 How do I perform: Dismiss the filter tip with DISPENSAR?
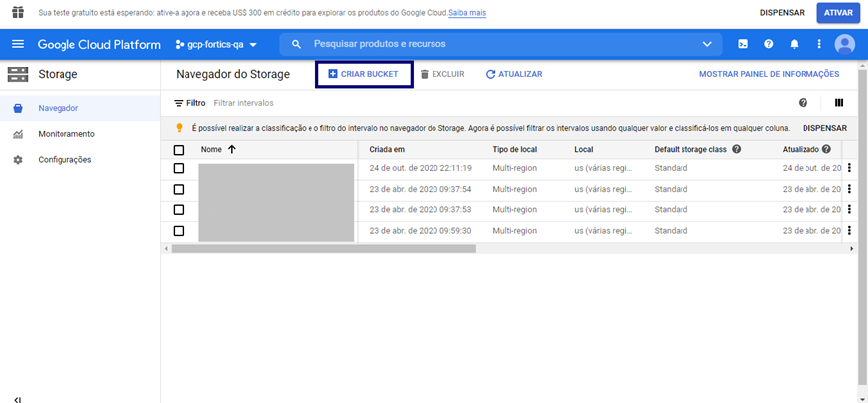pos(824,128)
